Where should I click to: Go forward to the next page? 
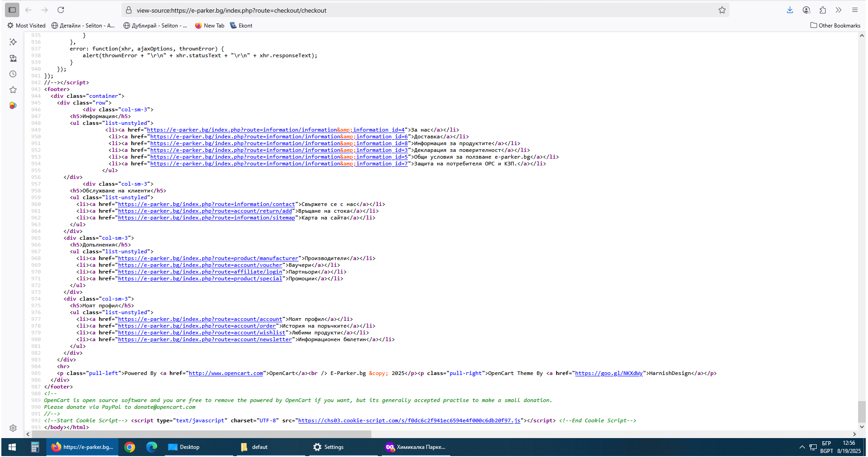tap(45, 10)
